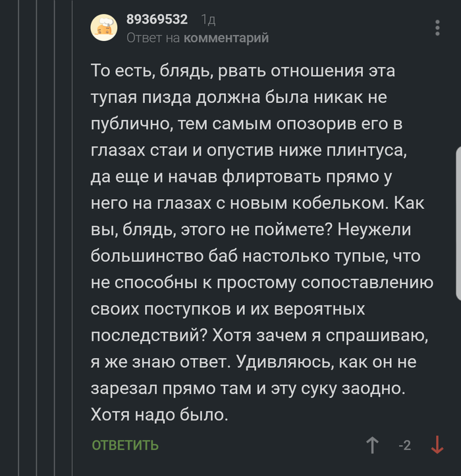The height and width of the screenshot is (476, 461).
Task: Click the first comment line starting "То есть"
Action: [x=243, y=71]
